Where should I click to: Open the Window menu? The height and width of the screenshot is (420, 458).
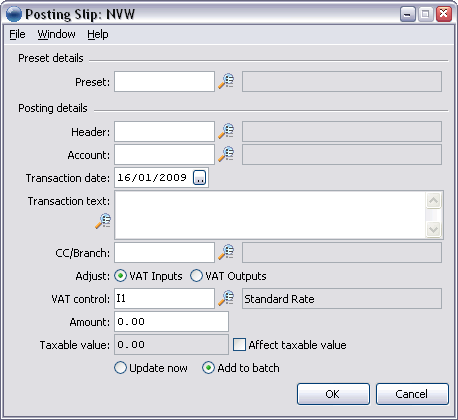coord(56,34)
